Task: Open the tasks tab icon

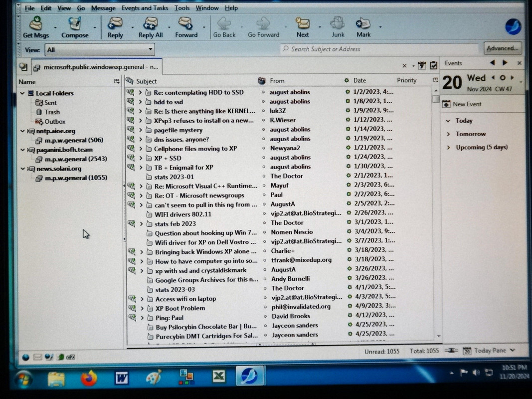Action: [x=434, y=65]
